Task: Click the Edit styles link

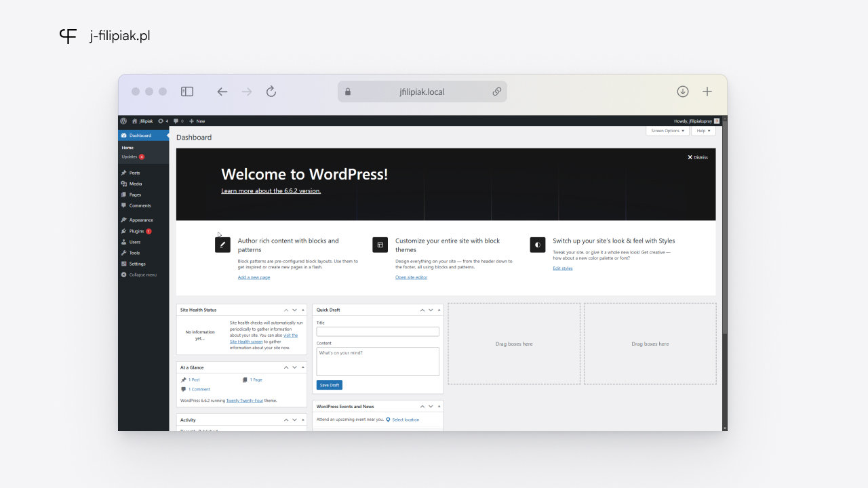Action: pos(563,268)
